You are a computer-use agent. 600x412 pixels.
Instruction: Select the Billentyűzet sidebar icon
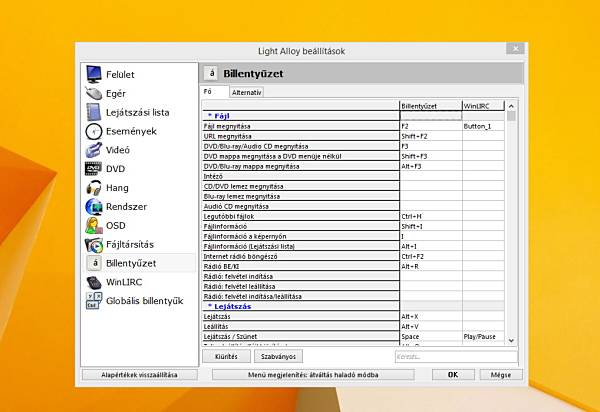[x=95, y=263]
